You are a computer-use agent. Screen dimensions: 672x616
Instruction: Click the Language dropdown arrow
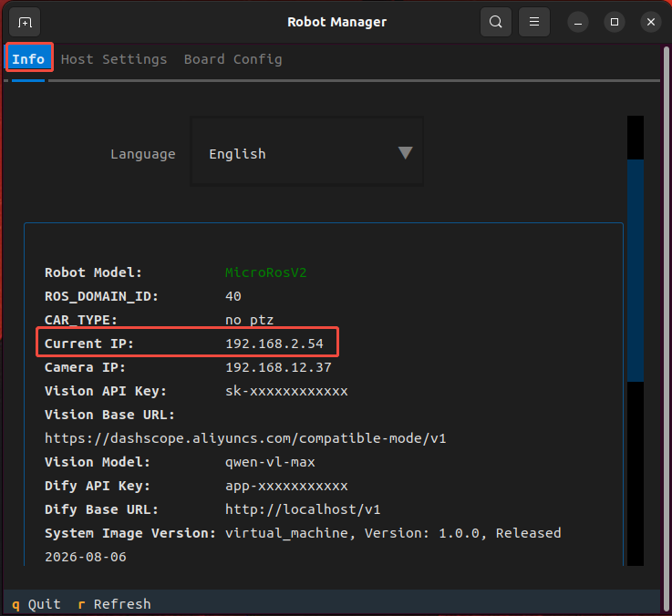click(405, 152)
